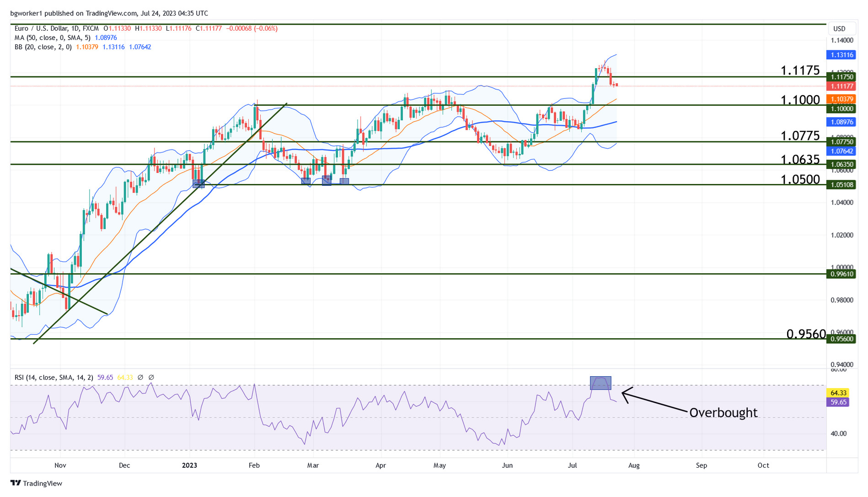Image resolution: width=868 pixels, height=497 pixels.
Task: Select the Overbought text annotation
Action: (723, 413)
